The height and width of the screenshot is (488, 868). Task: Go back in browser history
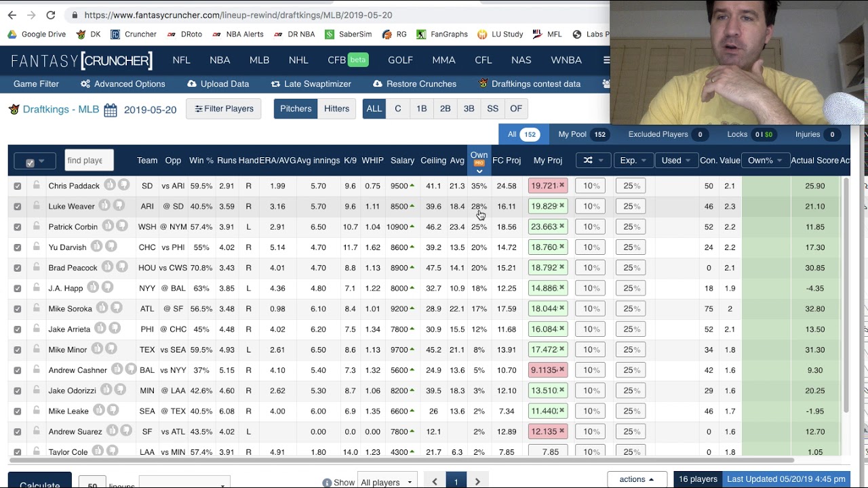12,15
